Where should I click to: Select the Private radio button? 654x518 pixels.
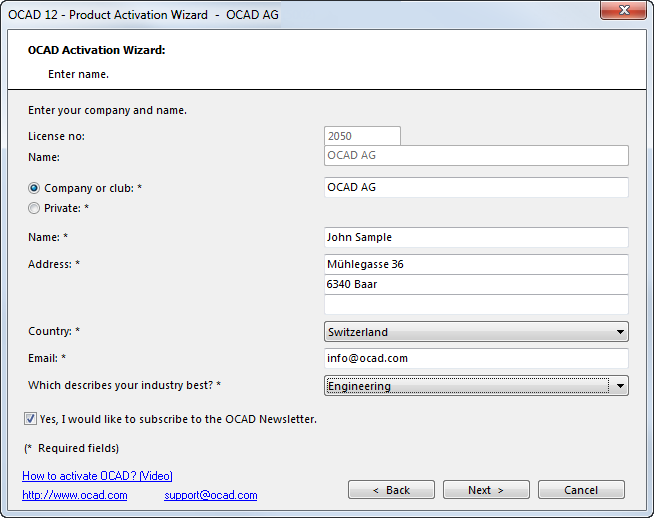click(34, 208)
